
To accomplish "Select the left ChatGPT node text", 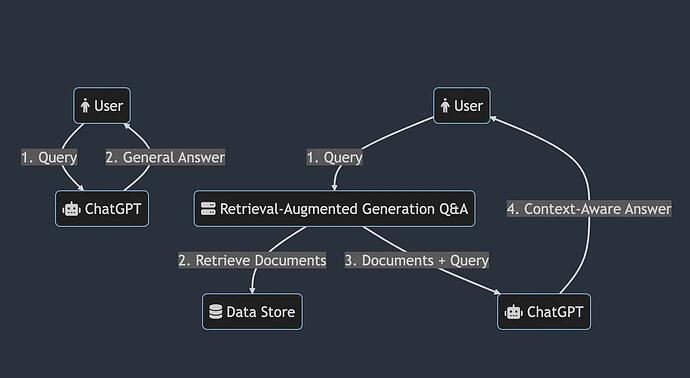I will 113,209.
